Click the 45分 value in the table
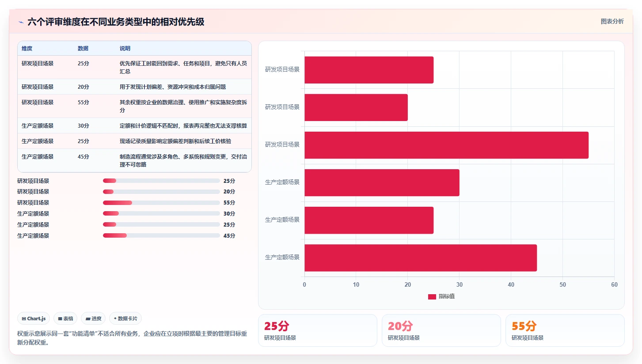 84,156
